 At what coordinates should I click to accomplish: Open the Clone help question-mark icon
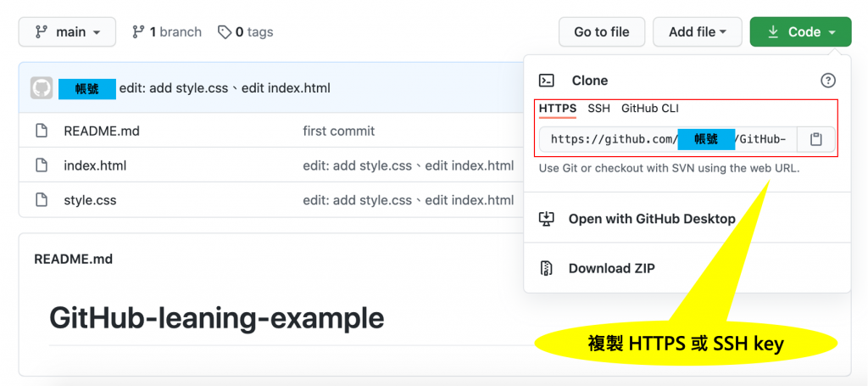(x=827, y=81)
